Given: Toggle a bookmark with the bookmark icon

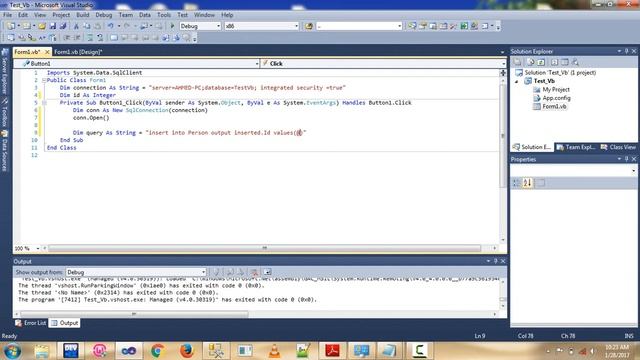Looking at the screenshot, I should 114,38.
